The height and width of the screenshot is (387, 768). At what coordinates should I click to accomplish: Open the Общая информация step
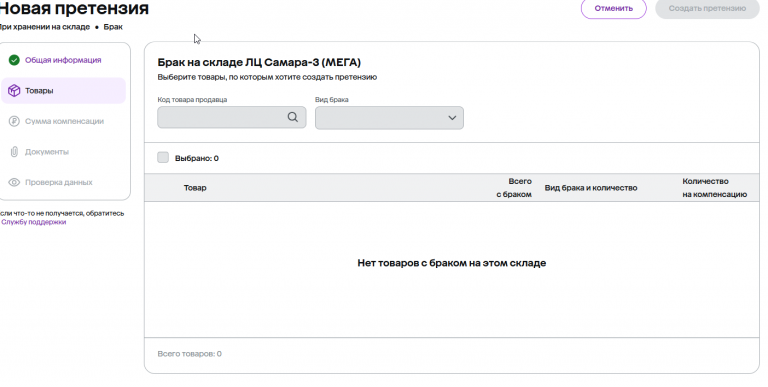click(63, 60)
